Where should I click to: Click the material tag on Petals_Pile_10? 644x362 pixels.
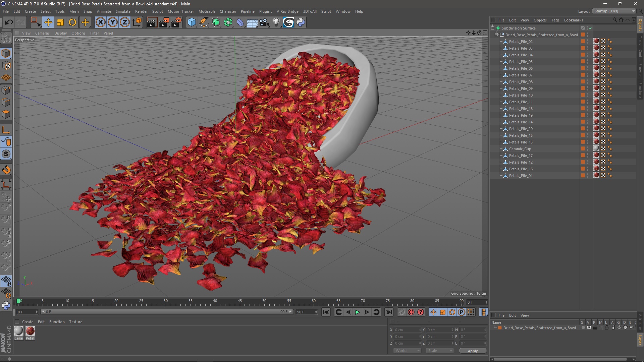click(596, 95)
